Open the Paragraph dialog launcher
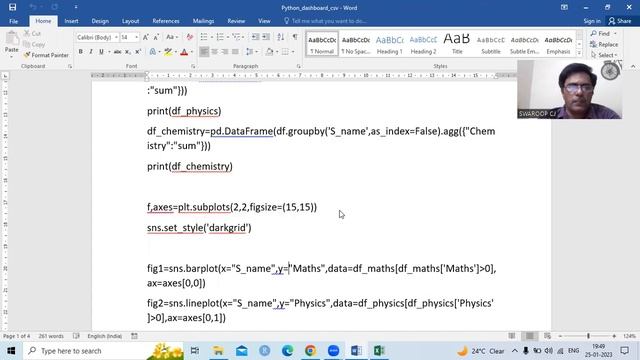Screen dimensions: 640x360 point(298,66)
